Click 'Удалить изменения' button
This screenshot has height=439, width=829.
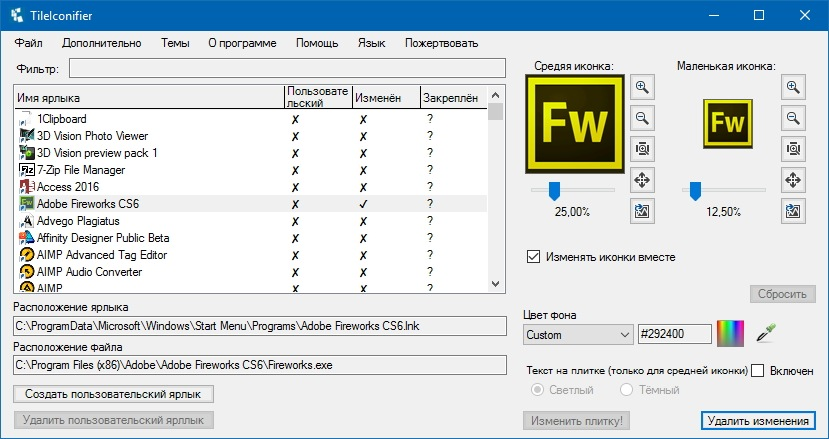tap(758, 419)
